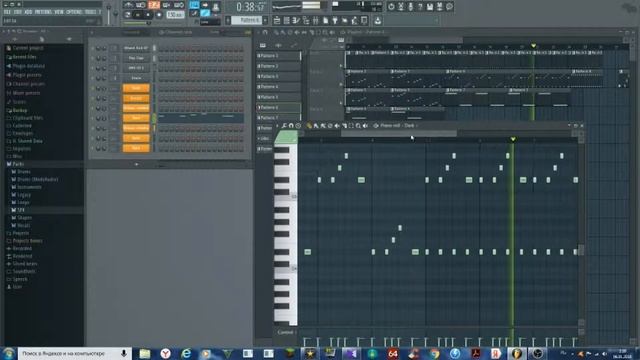Click the piano roll horizontal scrollbar

coord(399,133)
